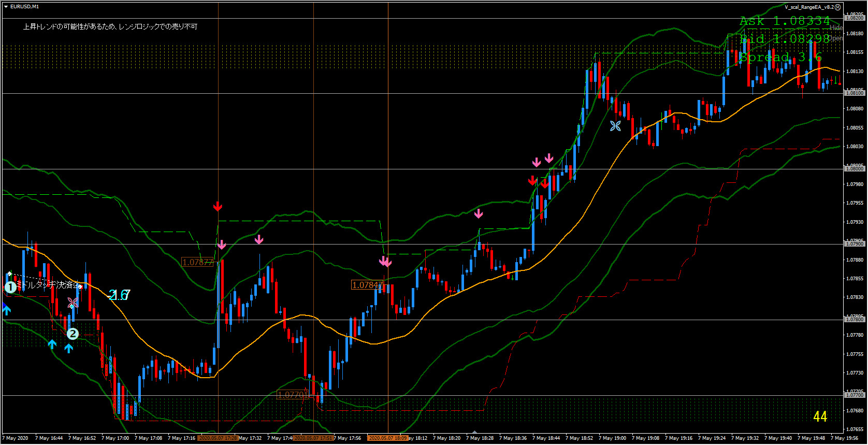Click the Open button under Hide
Viewport: 868px width, 445px height.
(x=836, y=38)
